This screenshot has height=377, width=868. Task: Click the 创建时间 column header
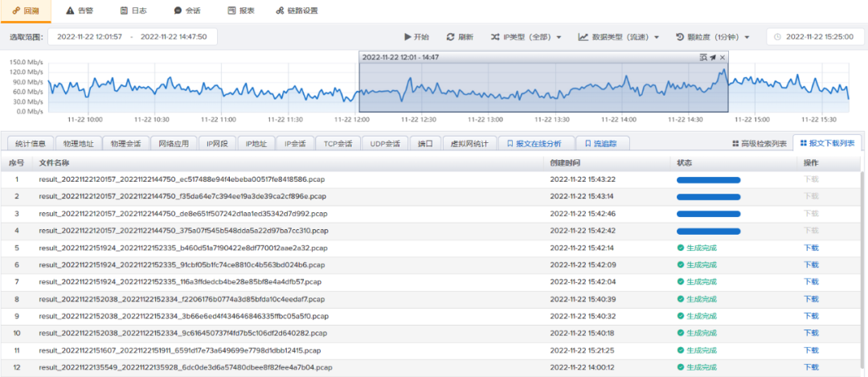pos(565,162)
